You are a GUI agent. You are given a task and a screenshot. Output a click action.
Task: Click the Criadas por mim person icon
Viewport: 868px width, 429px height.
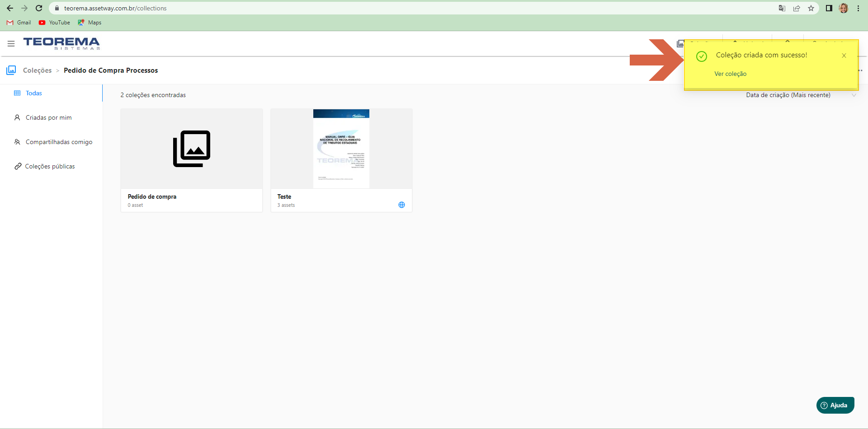coord(17,117)
